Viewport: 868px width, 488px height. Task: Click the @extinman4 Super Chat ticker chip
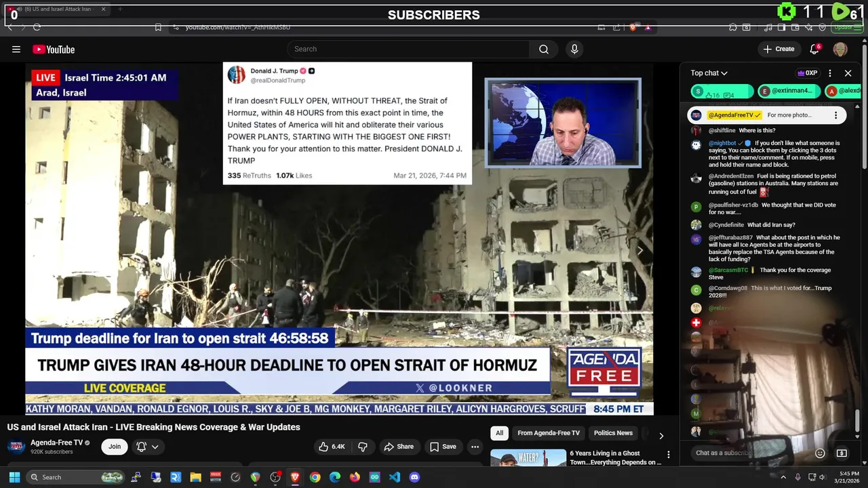(789, 91)
